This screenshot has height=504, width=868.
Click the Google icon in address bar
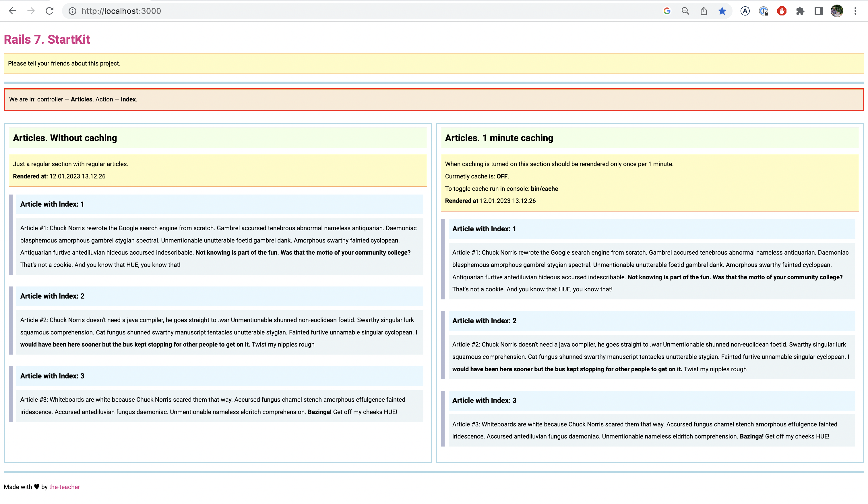click(667, 11)
